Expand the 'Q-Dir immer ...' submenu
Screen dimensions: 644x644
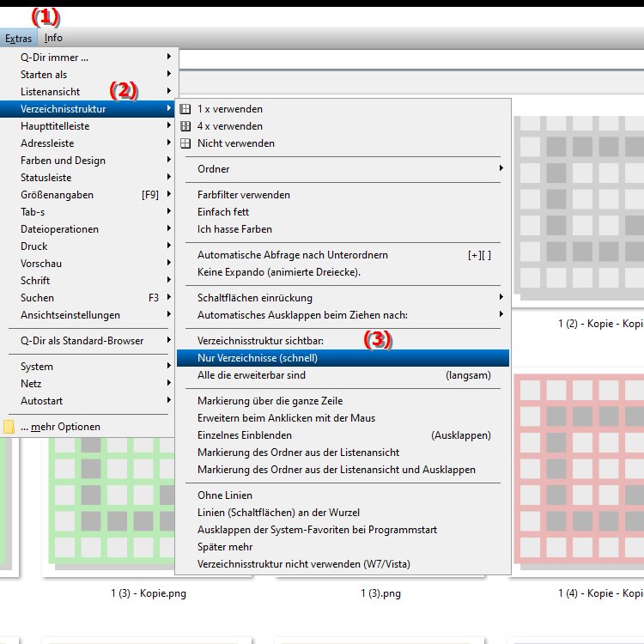coord(88,57)
